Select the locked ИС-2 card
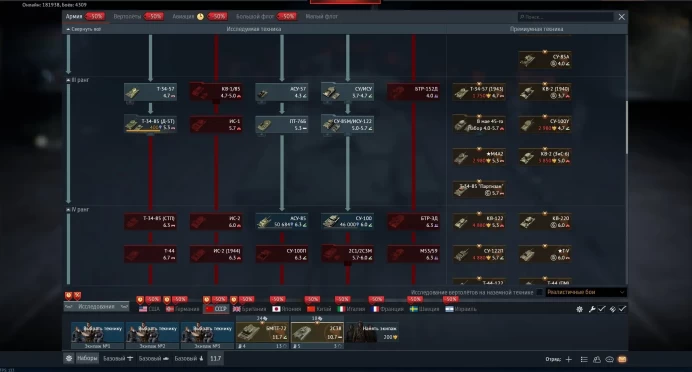The width and height of the screenshot is (692, 372). coord(216,222)
